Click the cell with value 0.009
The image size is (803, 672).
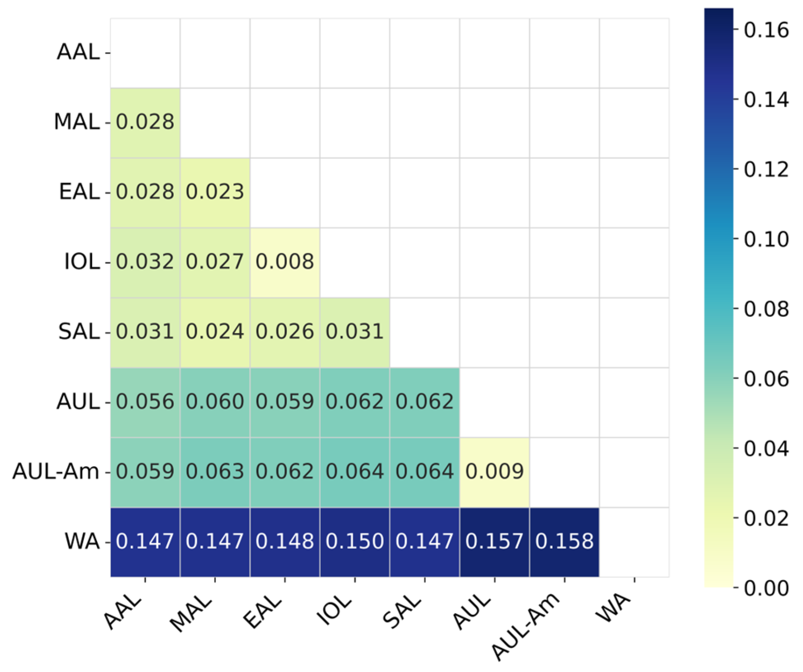[x=495, y=472]
